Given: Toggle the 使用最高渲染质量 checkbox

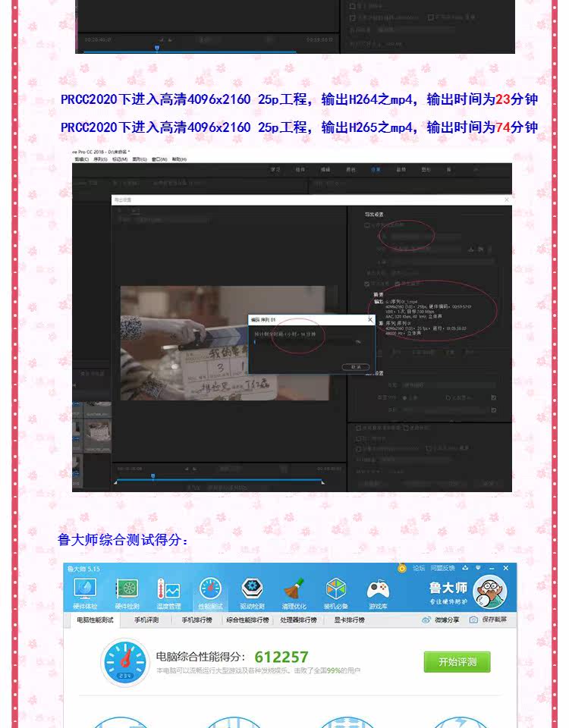Looking at the screenshot, I should click(x=359, y=428).
